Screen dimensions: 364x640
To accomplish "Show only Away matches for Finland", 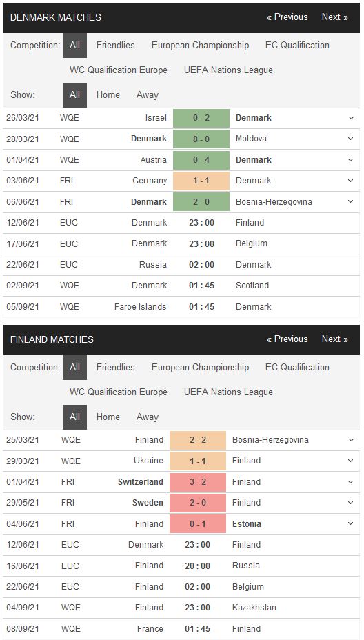I will pyautogui.click(x=148, y=417).
